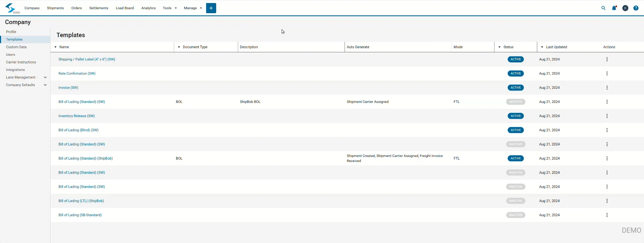The width and height of the screenshot is (644, 243).
Task: Open Shipments from the top navigation
Action: tap(55, 8)
